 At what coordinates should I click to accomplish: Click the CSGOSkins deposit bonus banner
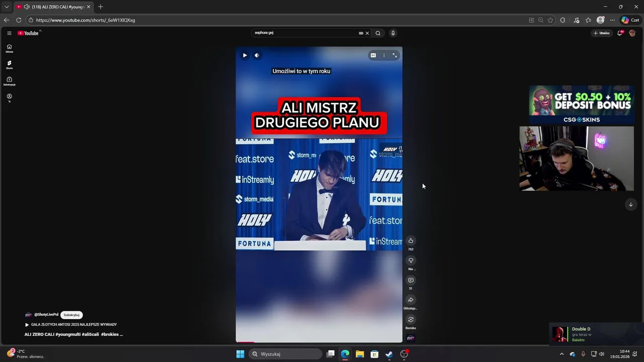(x=581, y=105)
